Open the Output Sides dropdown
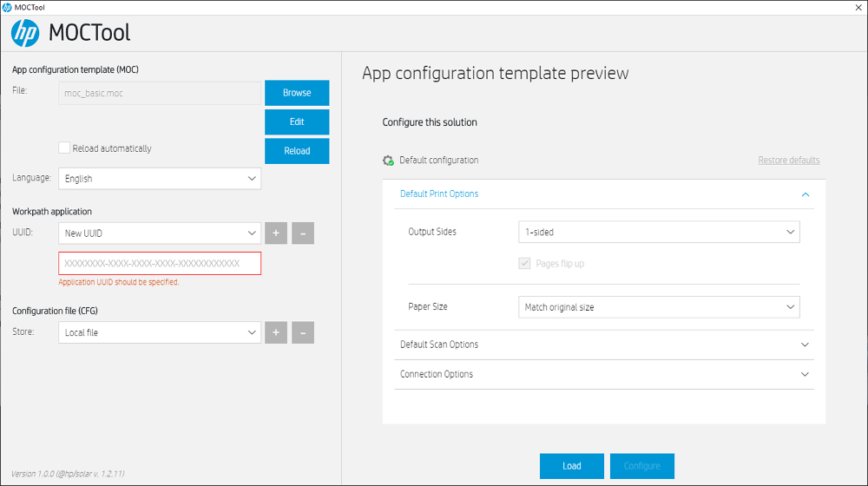 click(659, 232)
